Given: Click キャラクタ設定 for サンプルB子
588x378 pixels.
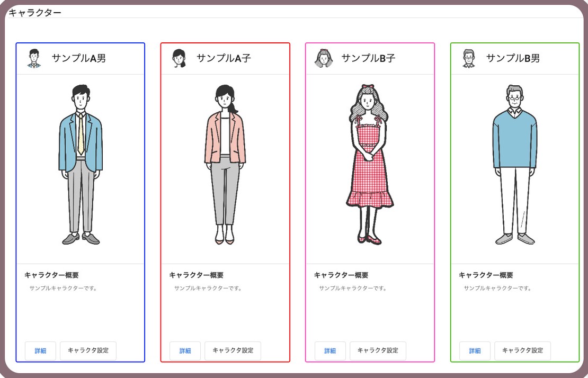Looking at the screenshot, I should tap(378, 351).
